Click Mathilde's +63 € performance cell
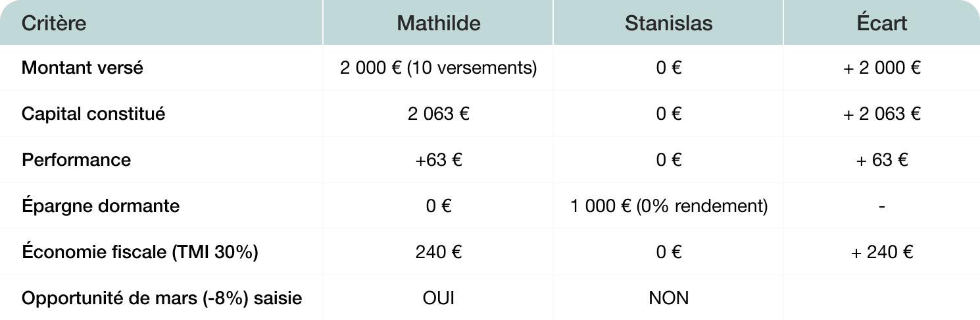 [x=438, y=160]
